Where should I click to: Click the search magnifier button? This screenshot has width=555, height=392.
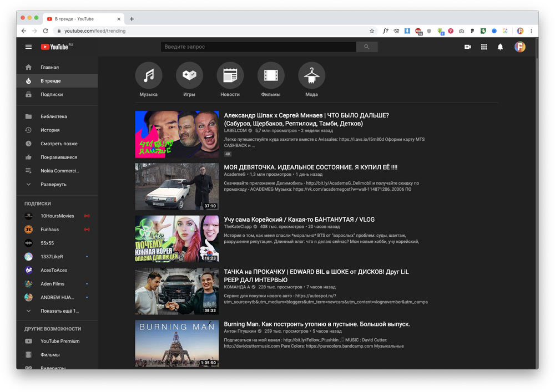[366, 47]
